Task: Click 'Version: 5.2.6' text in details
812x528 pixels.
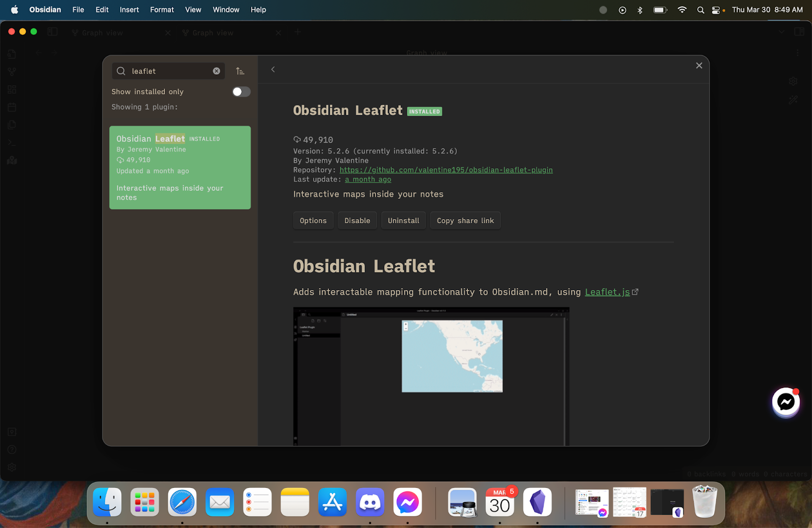Action: tap(321, 151)
